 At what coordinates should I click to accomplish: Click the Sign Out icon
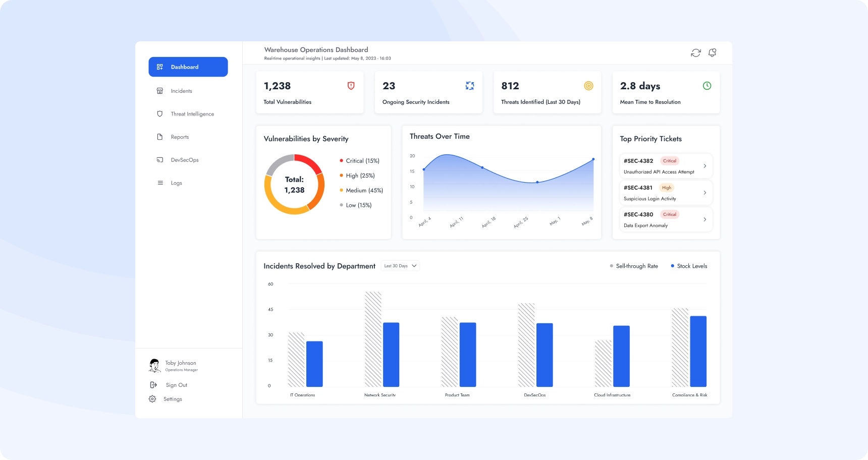(153, 385)
